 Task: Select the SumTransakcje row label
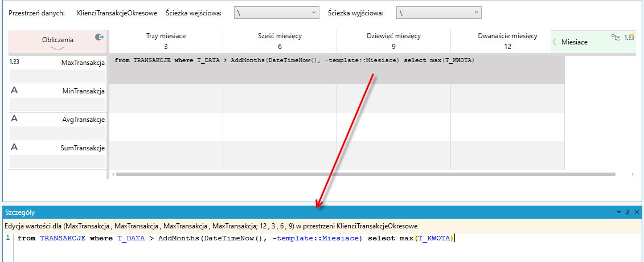point(83,148)
